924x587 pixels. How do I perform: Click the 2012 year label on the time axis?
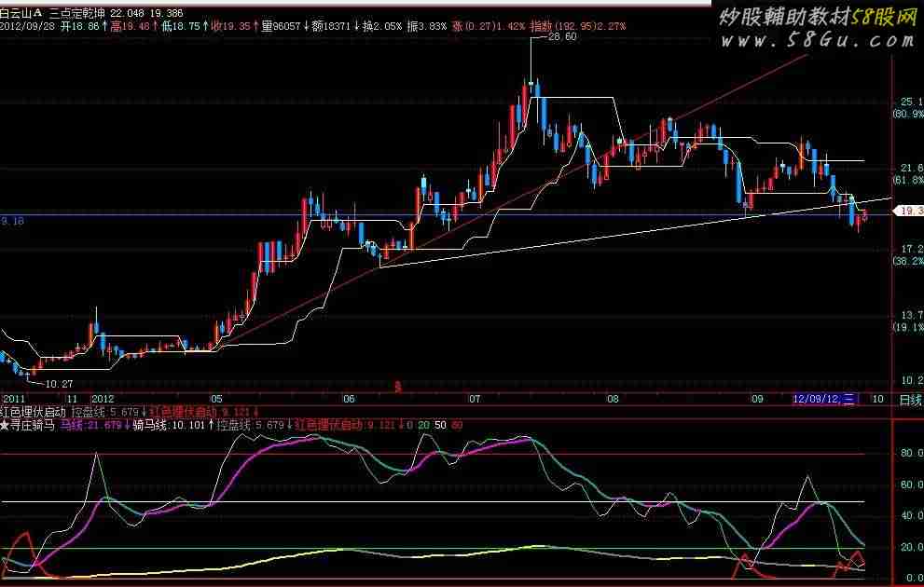click(103, 399)
